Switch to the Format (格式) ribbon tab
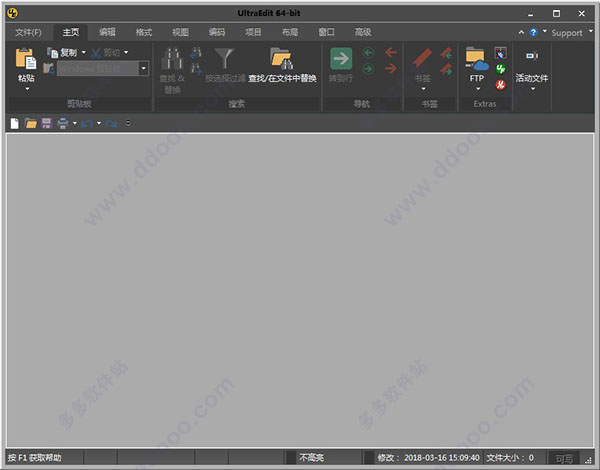This screenshot has height=470, width=600. tap(144, 33)
